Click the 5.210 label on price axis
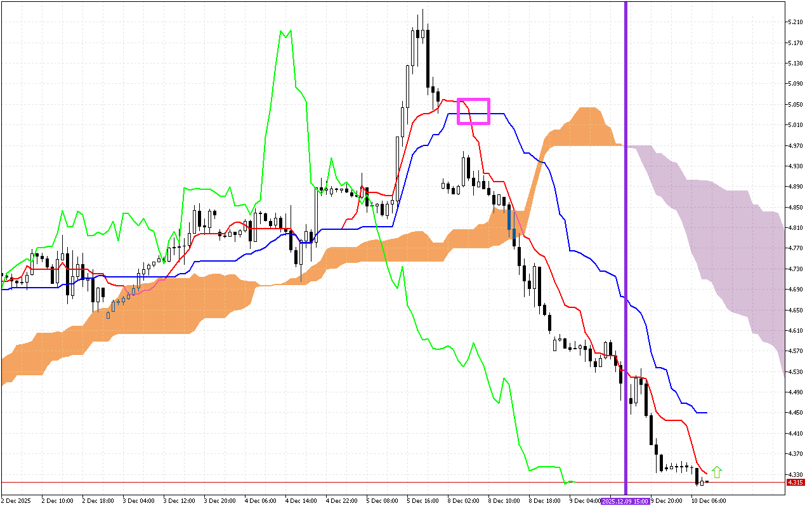Image resolution: width=812 pixels, height=508 pixels. point(795,22)
